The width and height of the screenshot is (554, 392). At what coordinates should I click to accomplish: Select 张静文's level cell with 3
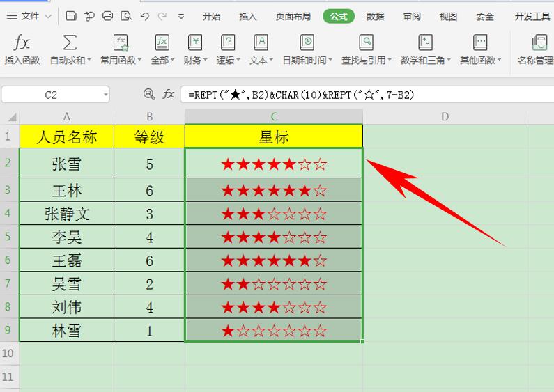(x=149, y=213)
